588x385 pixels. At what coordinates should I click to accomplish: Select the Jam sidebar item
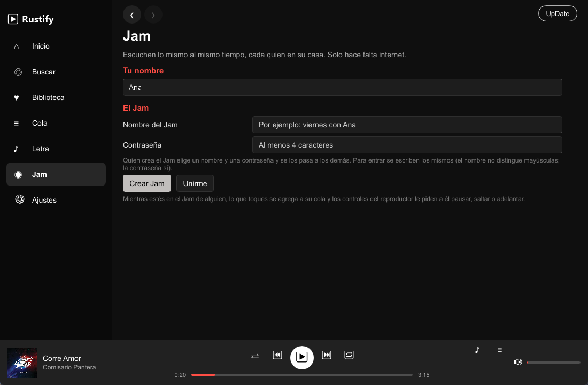(56, 174)
